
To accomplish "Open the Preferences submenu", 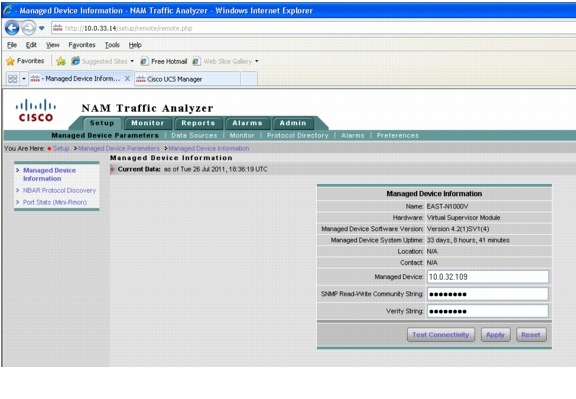I will (397, 136).
